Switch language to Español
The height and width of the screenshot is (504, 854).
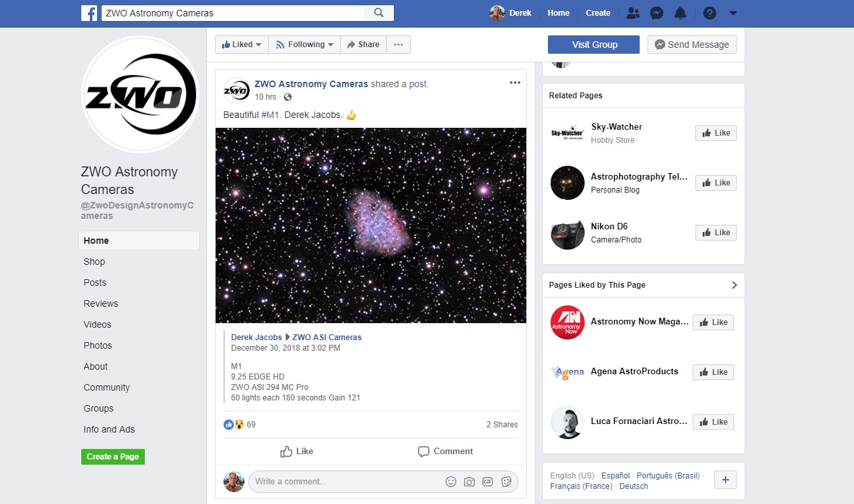pos(615,476)
